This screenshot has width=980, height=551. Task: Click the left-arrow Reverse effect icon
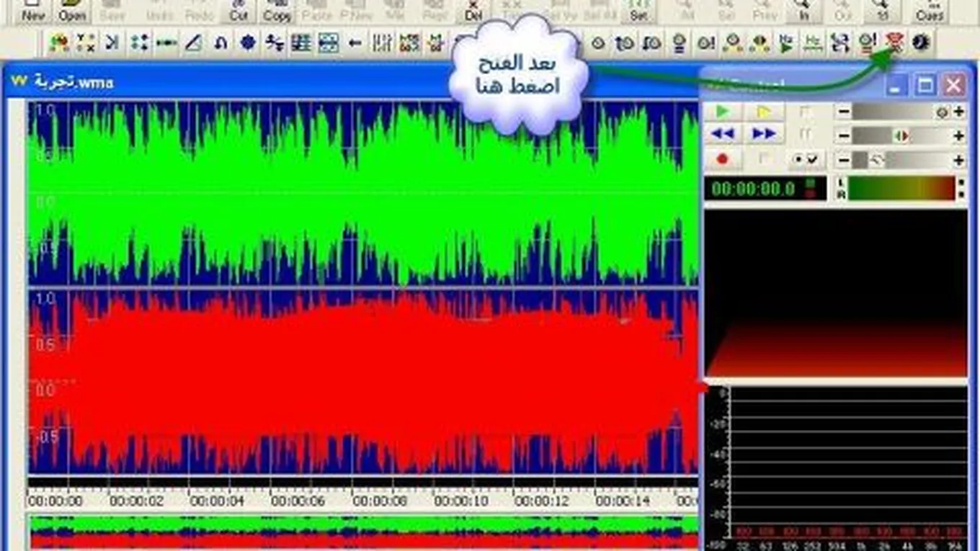point(355,43)
